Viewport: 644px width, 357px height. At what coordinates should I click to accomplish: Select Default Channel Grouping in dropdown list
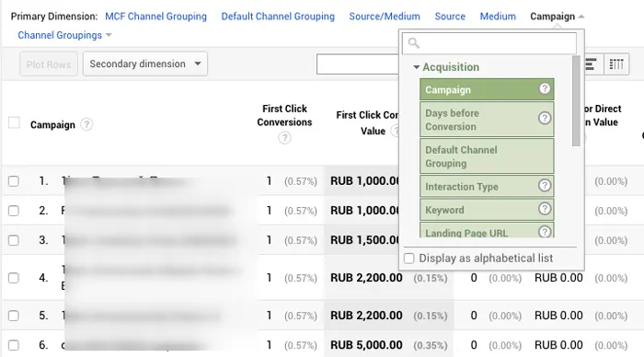pyautogui.click(x=487, y=156)
